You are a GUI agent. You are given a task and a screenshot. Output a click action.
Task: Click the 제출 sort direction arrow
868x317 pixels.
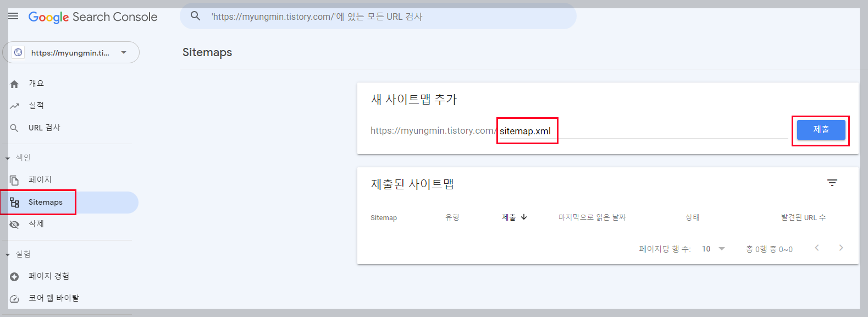(x=524, y=217)
